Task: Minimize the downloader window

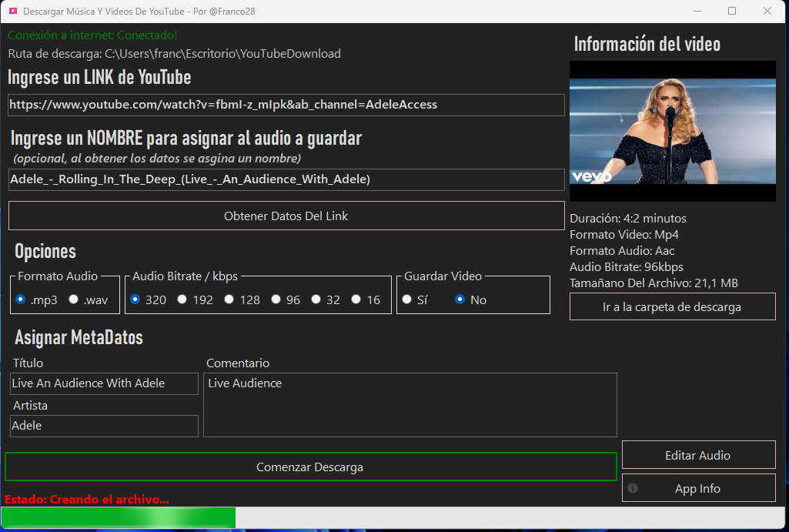Action: tap(697, 11)
